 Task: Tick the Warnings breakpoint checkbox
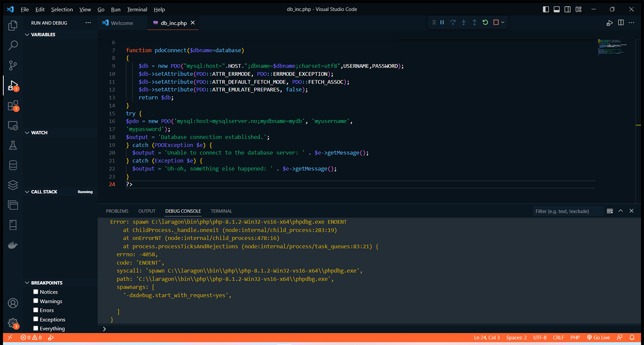pyautogui.click(x=36, y=301)
